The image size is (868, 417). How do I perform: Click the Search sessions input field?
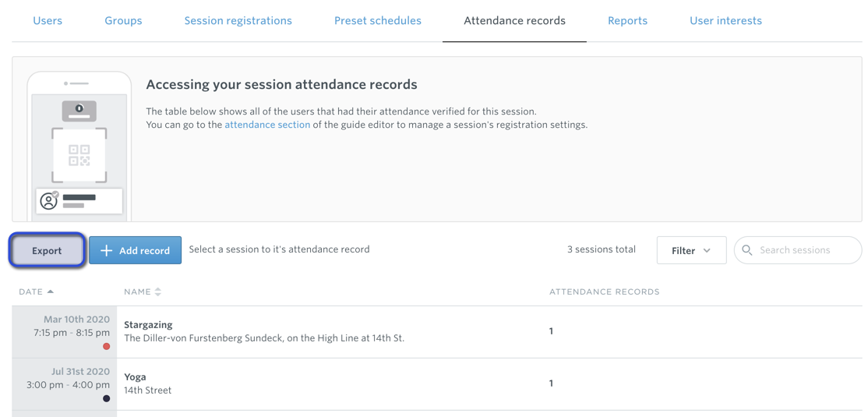(x=798, y=250)
